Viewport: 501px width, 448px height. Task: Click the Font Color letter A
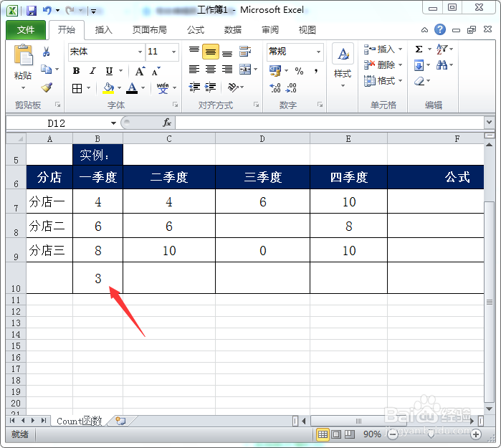pyautogui.click(x=132, y=88)
